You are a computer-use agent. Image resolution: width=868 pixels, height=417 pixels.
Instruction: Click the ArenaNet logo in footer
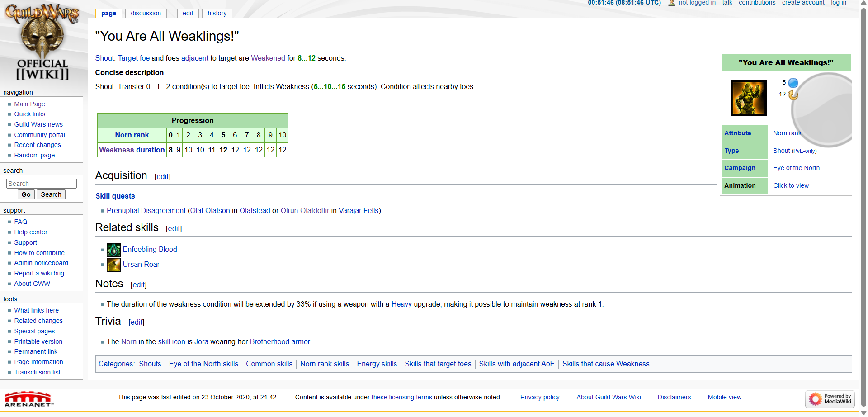click(x=29, y=399)
